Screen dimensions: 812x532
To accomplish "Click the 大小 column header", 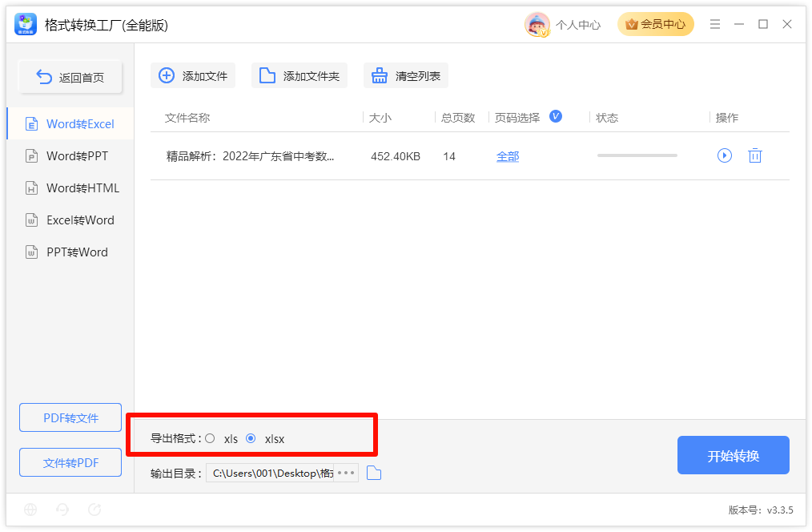I will [x=380, y=118].
